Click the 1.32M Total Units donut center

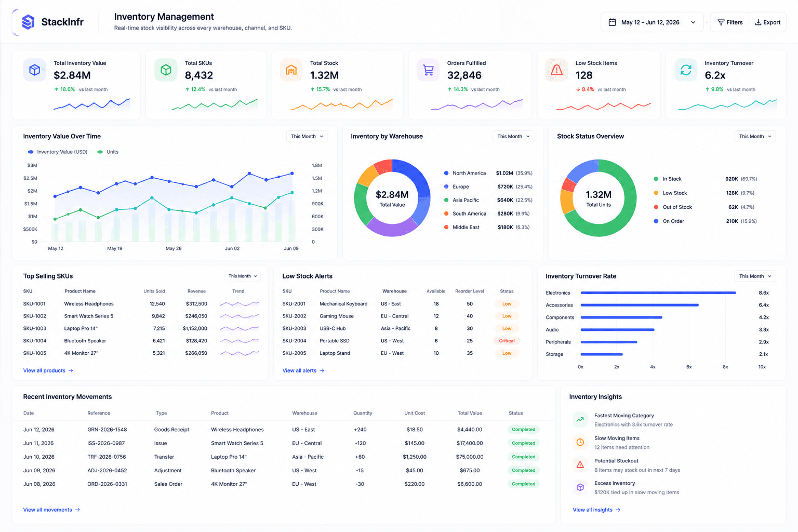598,198
